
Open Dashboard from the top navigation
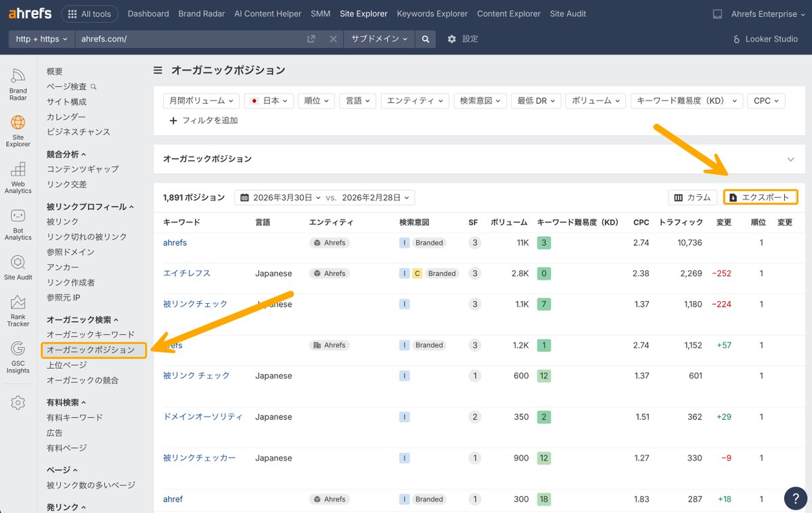click(x=148, y=14)
